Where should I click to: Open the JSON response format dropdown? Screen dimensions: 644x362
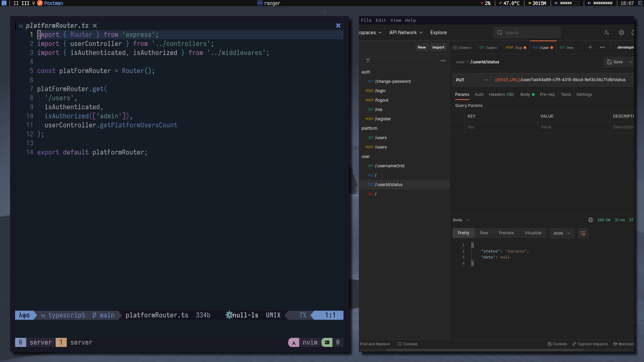click(561, 233)
